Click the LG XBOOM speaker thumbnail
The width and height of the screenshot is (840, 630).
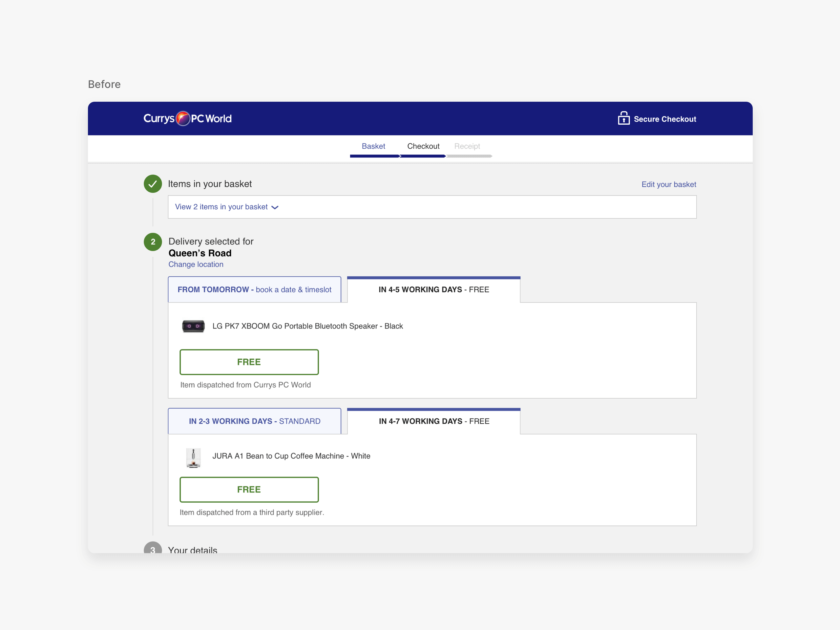(193, 326)
